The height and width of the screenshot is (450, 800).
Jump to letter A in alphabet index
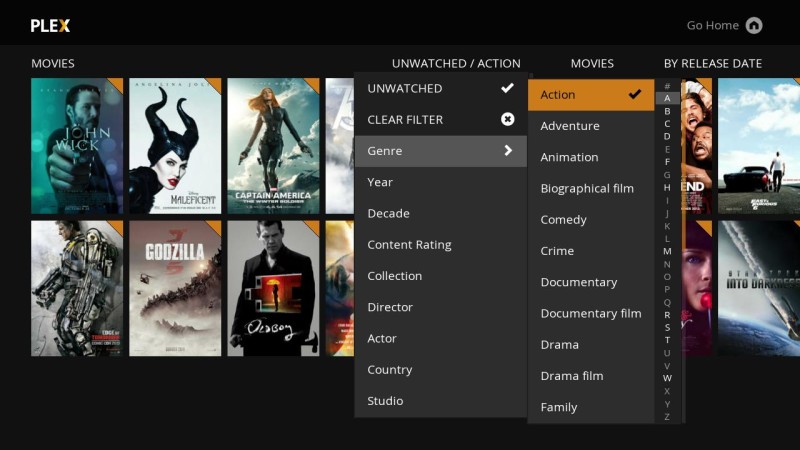point(667,98)
